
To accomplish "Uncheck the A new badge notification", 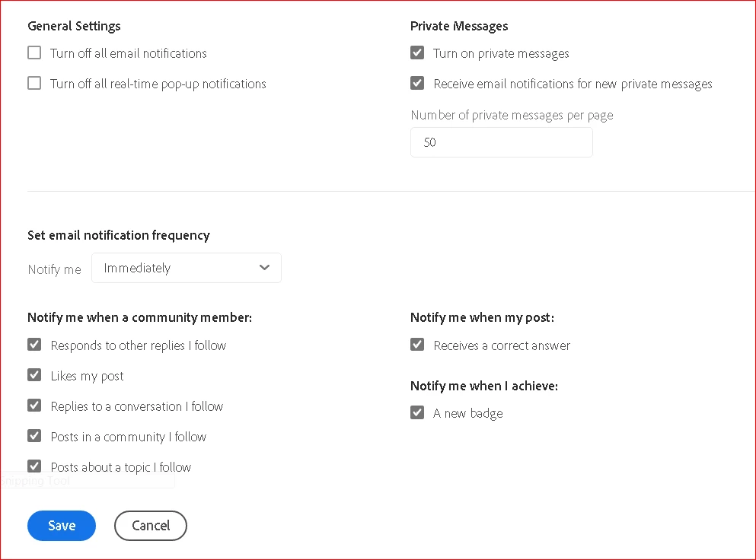I will click(x=417, y=413).
